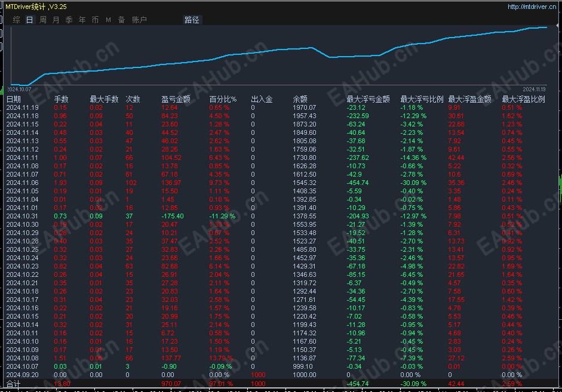Switch to the 账户 account tab
The image size is (562, 392).
[139, 20]
